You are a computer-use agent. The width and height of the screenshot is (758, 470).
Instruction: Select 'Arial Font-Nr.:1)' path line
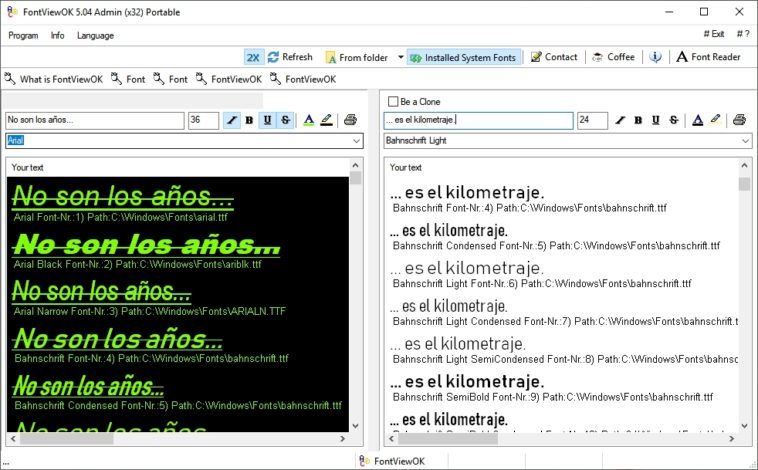pos(120,218)
